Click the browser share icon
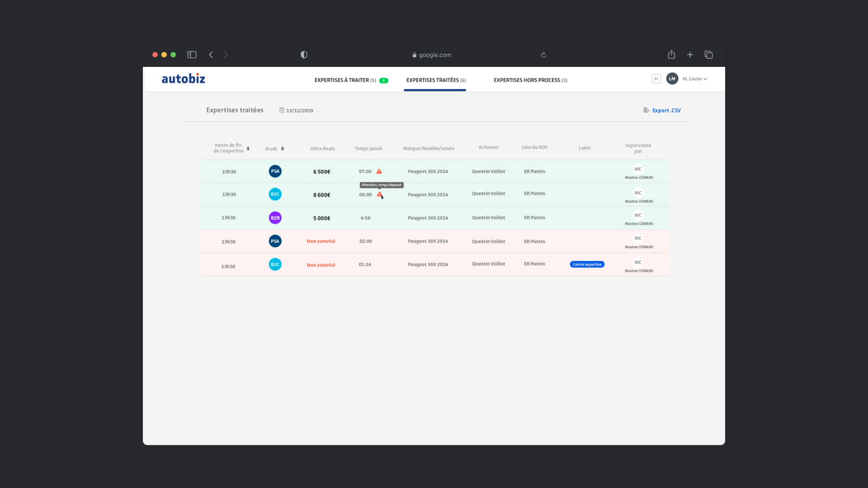The image size is (868, 488). (671, 55)
